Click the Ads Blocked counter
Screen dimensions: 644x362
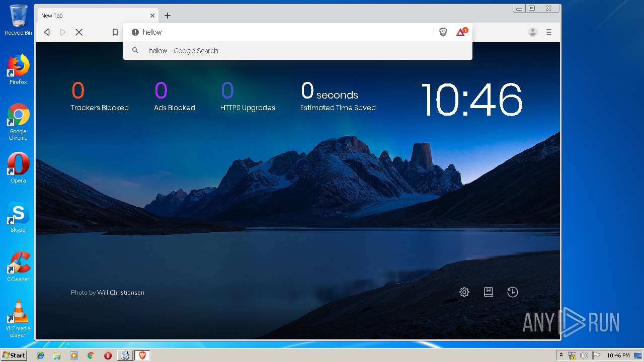click(x=175, y=97)
